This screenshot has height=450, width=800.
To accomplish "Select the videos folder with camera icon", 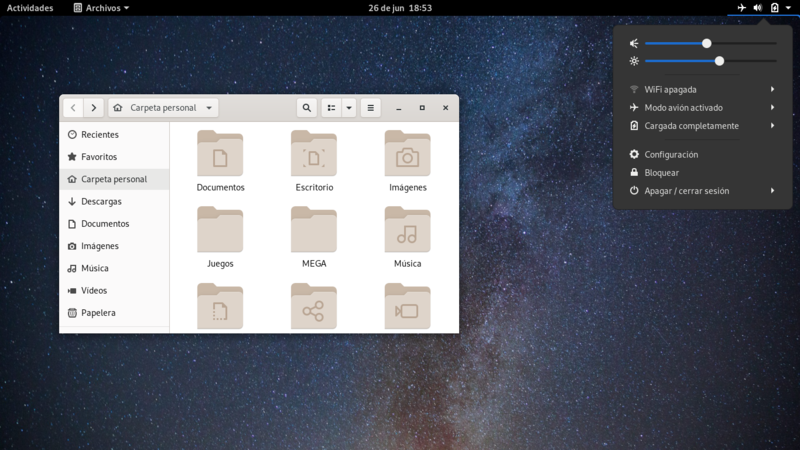I will pos(408,306).
